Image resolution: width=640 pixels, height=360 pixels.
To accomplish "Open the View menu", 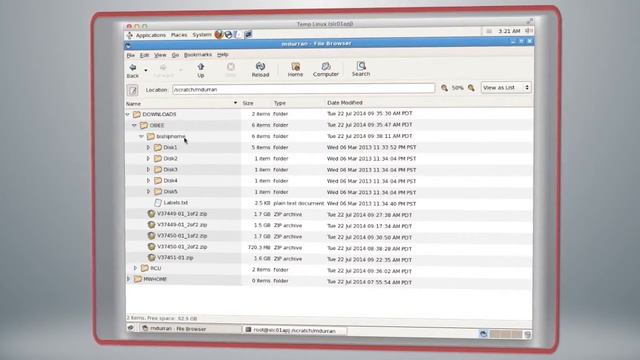I will click(160, 55).
